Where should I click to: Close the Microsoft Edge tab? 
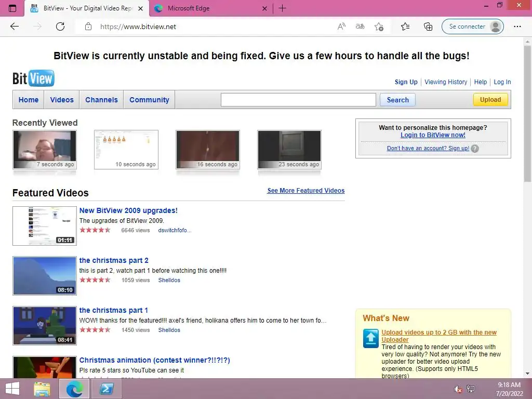pyautogui.click(x=264, y=8)
